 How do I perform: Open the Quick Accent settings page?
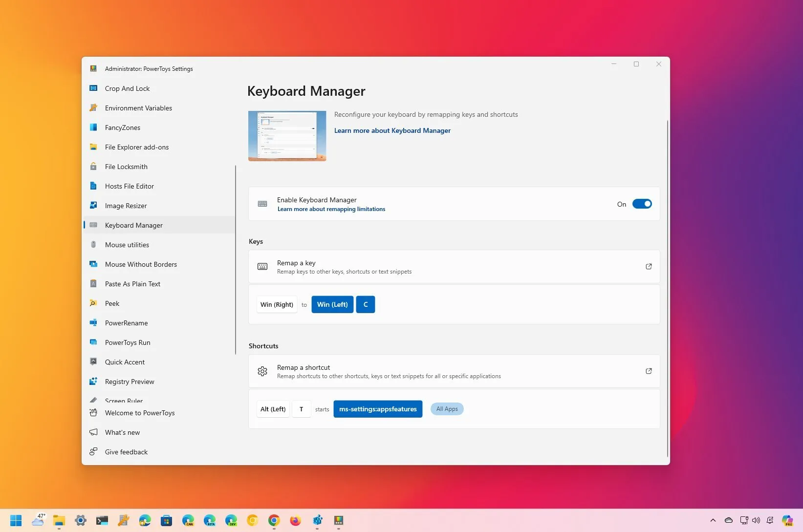159,362
